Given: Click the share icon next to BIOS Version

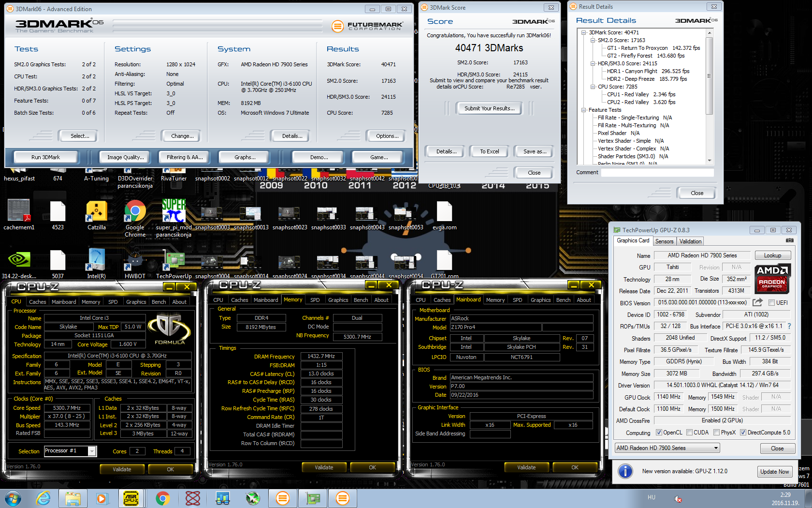Looking at the screenshot, I should 757,302.
